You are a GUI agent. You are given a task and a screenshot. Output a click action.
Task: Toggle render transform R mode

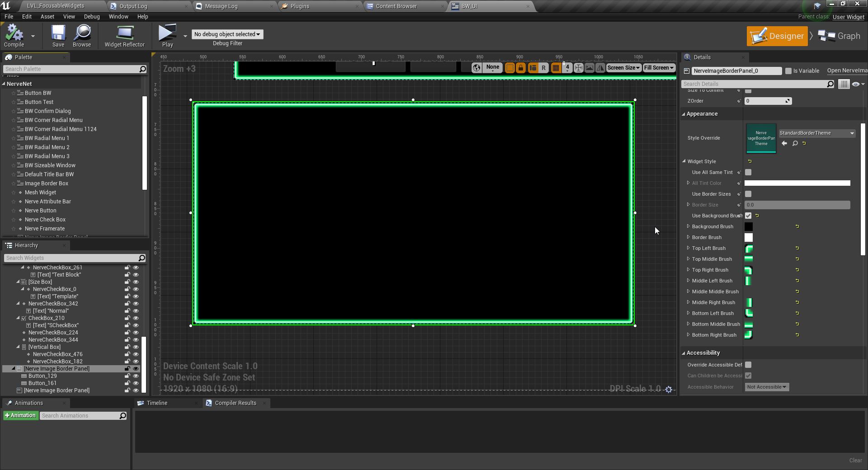(x=543, y=68)
